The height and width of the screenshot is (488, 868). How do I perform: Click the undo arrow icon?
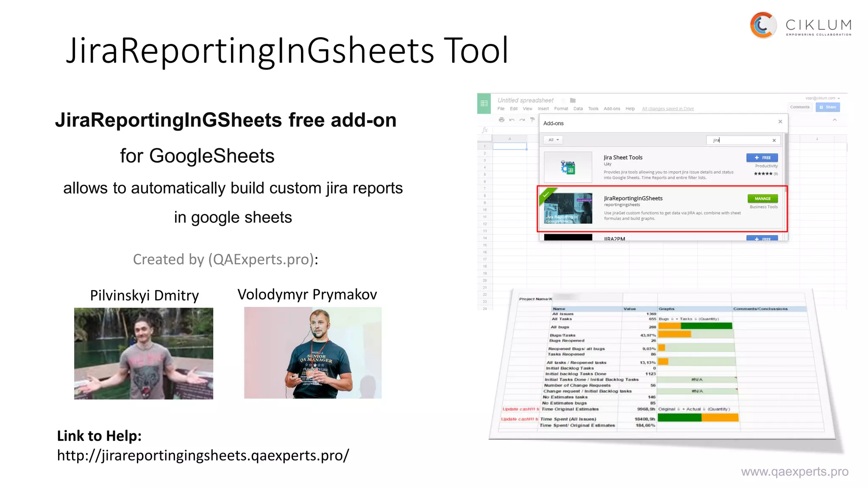pos(512,120)
